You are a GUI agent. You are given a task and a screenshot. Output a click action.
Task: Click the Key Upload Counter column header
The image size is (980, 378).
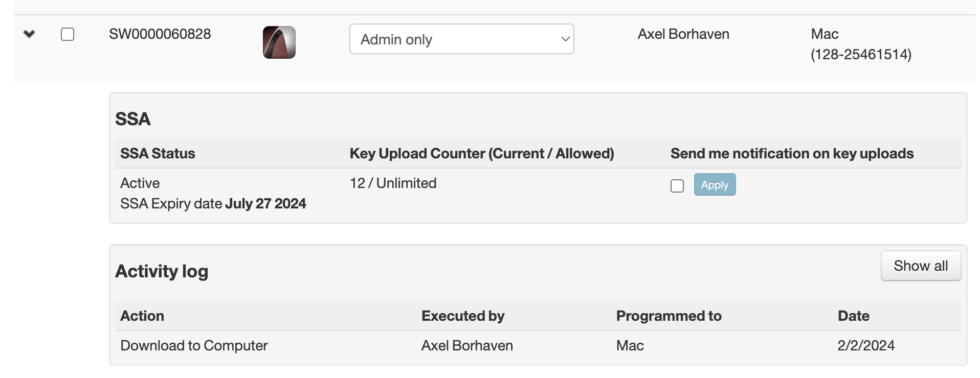tap(482, 154)
